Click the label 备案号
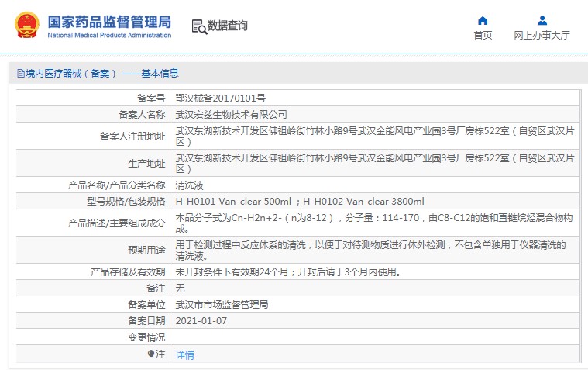Screen dimensions: 588x370 pos(151,99)
